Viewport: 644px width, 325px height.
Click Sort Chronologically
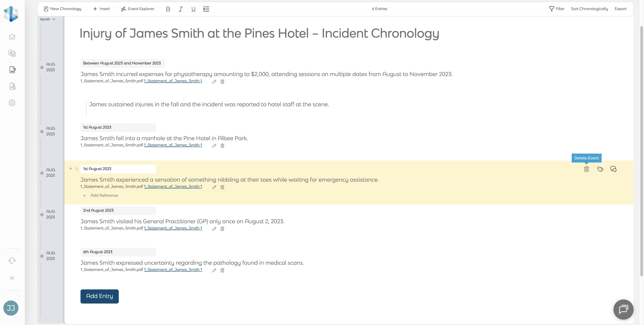pos(589,9)
